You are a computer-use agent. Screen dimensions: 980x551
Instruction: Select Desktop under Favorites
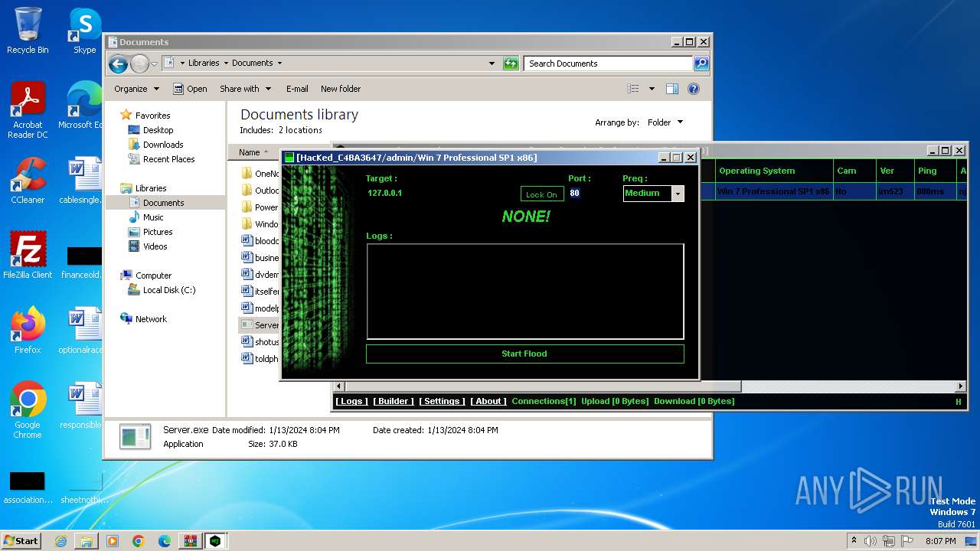(158, 130)
